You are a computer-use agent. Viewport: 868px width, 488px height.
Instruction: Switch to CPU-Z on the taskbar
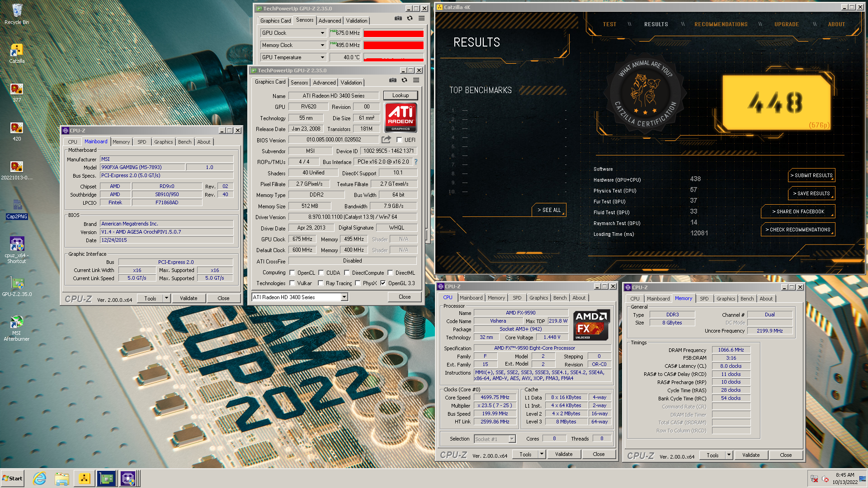point(128,479)
